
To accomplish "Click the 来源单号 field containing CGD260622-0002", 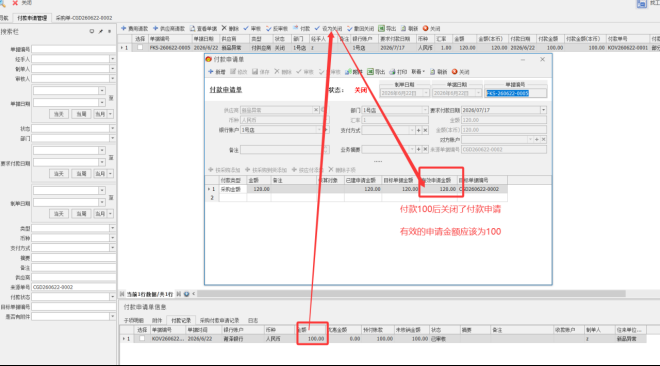I will 74,287.
